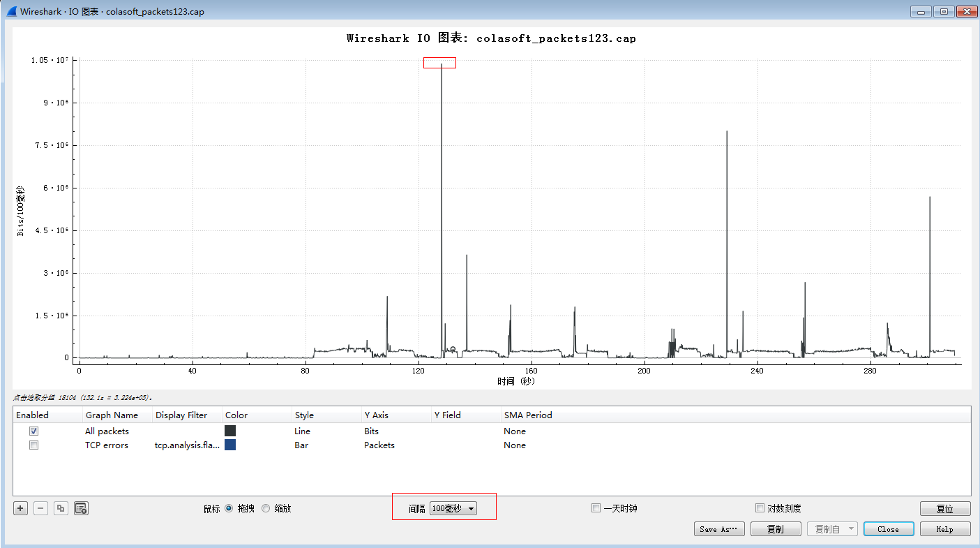Enable the TCP errors graph checkbox
Screen dimensions: 980x548
point(33,445)
